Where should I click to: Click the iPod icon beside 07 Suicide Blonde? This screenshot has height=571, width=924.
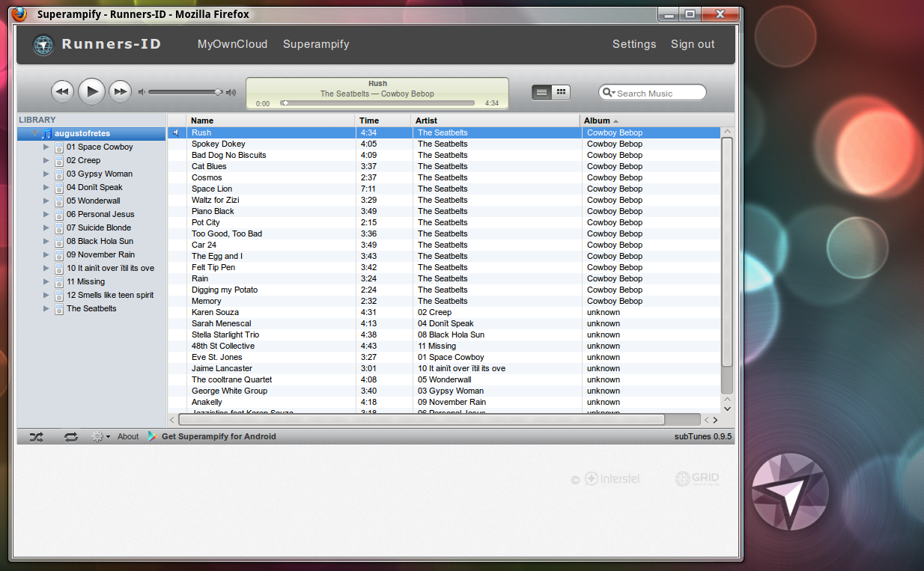point(59,228)
